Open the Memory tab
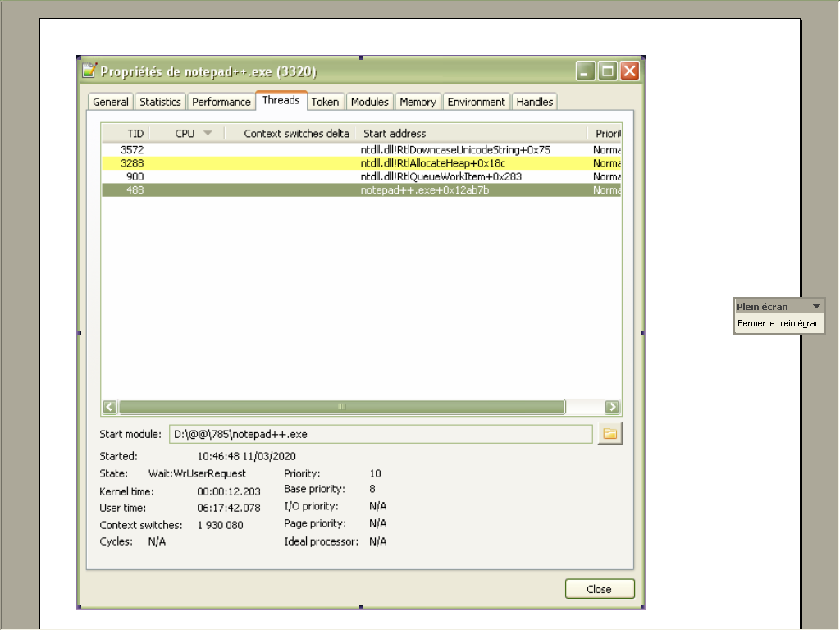 click(x=418, y=102)
